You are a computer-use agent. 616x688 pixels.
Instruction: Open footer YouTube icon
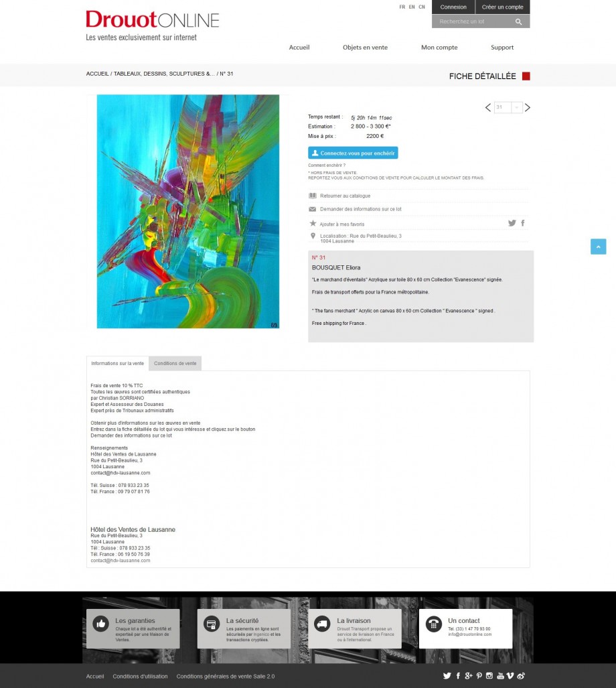click(499, 676)
